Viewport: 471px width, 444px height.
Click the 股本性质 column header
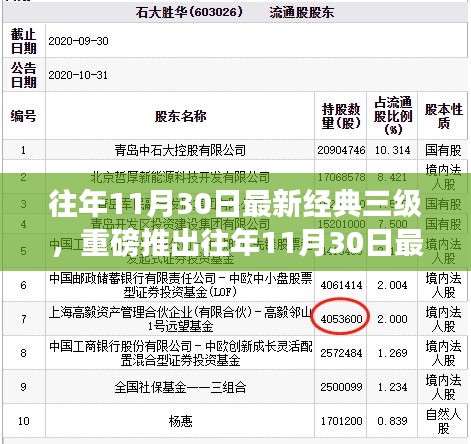443,116
